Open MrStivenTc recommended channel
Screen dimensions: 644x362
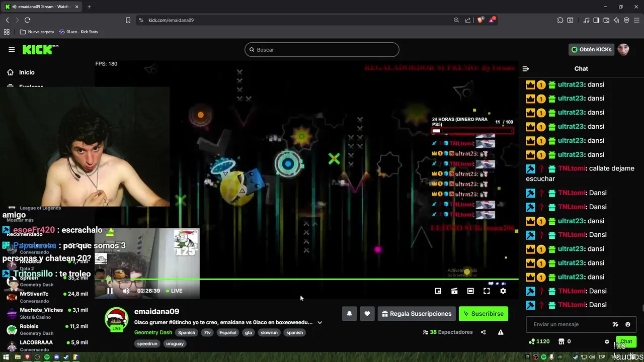coord(48,297)
